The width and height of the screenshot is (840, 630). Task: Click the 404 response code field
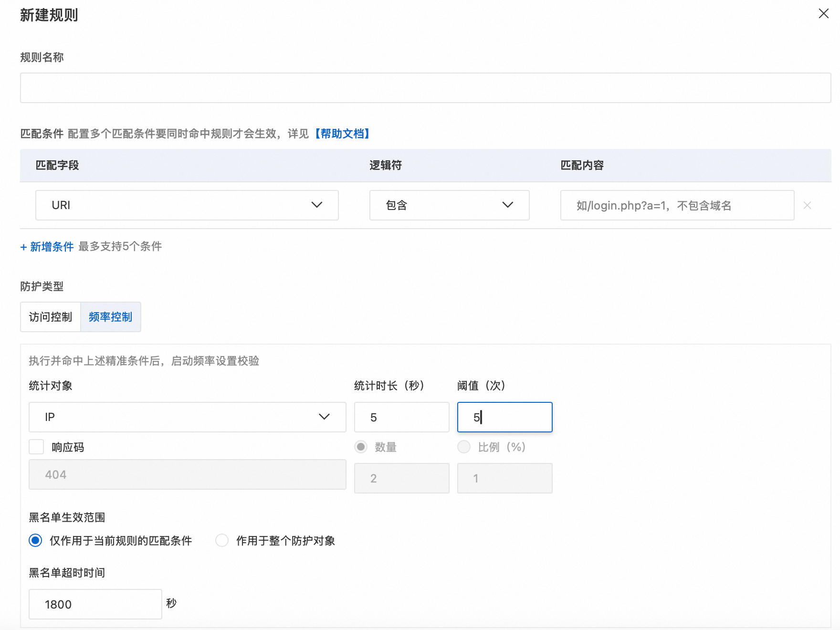tap(187, 474)
